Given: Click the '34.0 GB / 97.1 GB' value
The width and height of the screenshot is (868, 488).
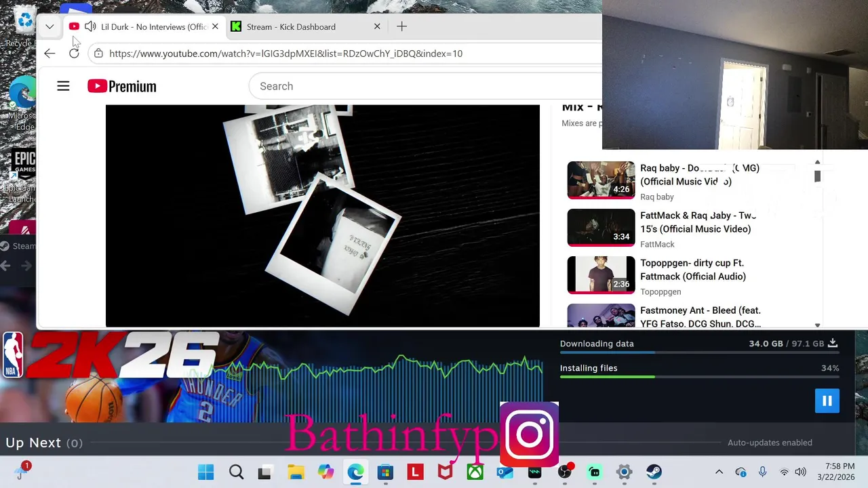Looking at the screenshot, I should [x=787, y=344].
